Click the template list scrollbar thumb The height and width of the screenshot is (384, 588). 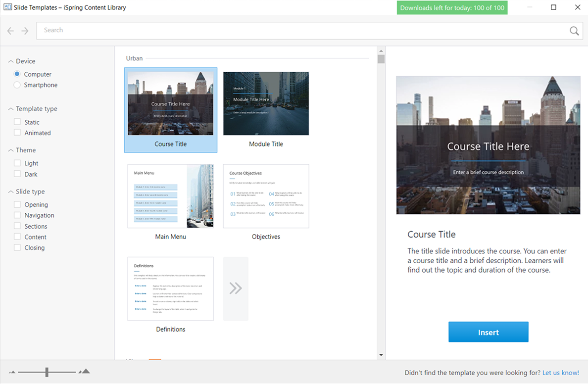pos(381,59)
